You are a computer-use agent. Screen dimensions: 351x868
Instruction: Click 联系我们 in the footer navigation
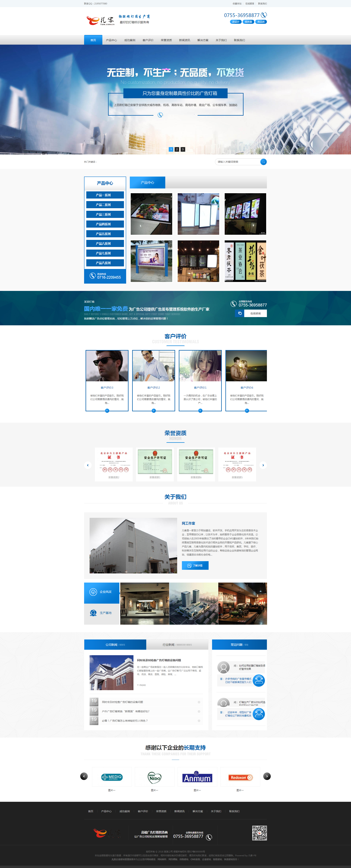[x=234, y=811]
